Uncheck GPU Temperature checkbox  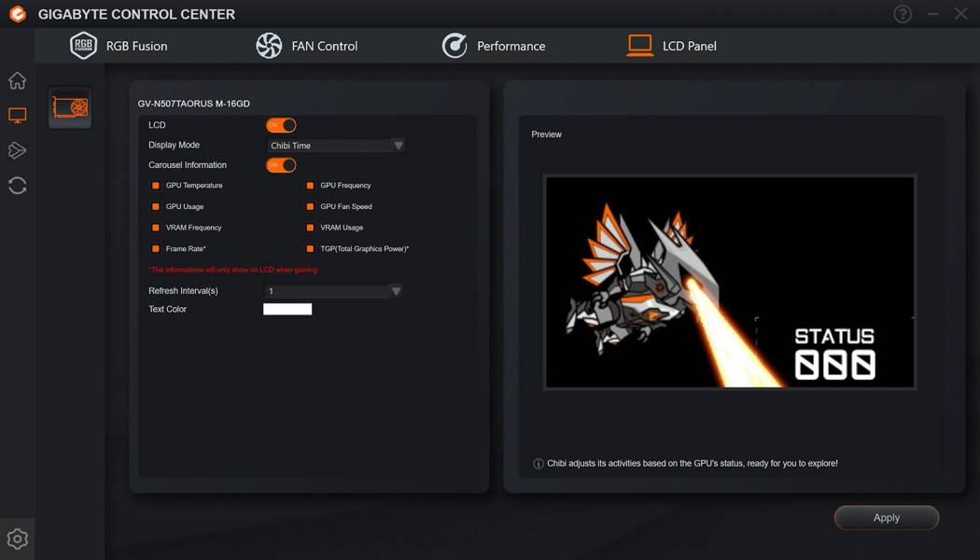pos(156,186)
